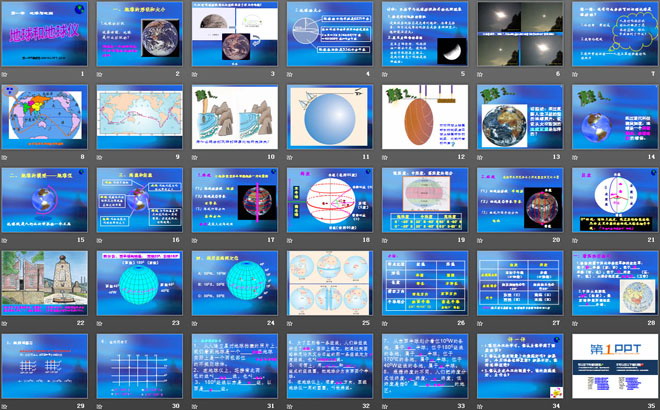Viewport: 660px width, 410px height.
Task: Open slide 3 with Earth and arrow
Action: click(235, 34)
